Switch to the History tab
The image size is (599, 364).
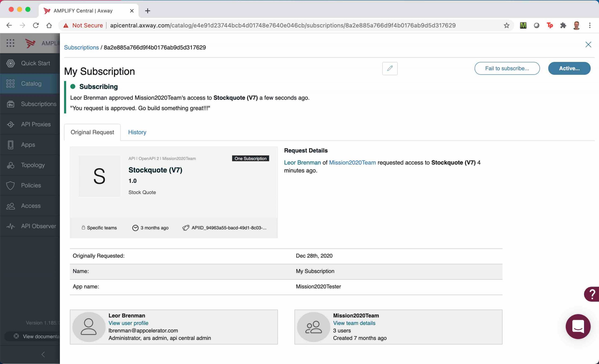[137, 132]
